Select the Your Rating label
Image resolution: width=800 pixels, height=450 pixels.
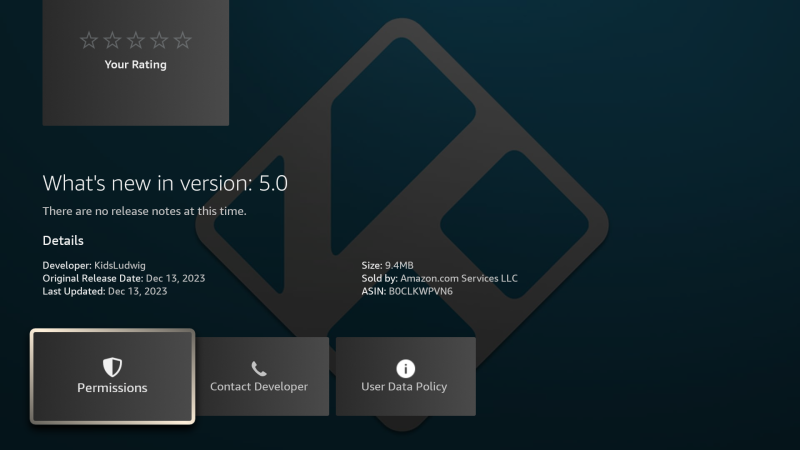136,65
